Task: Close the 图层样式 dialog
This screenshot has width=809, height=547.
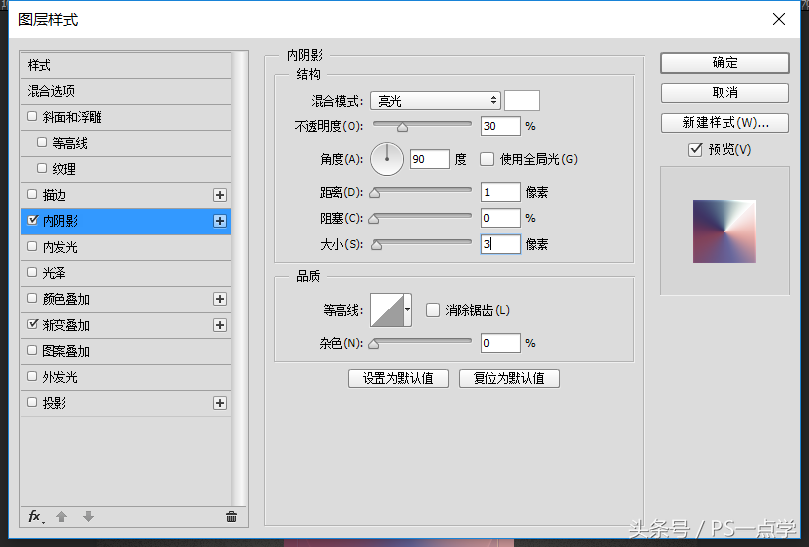Action: click(x=779, y=19)
